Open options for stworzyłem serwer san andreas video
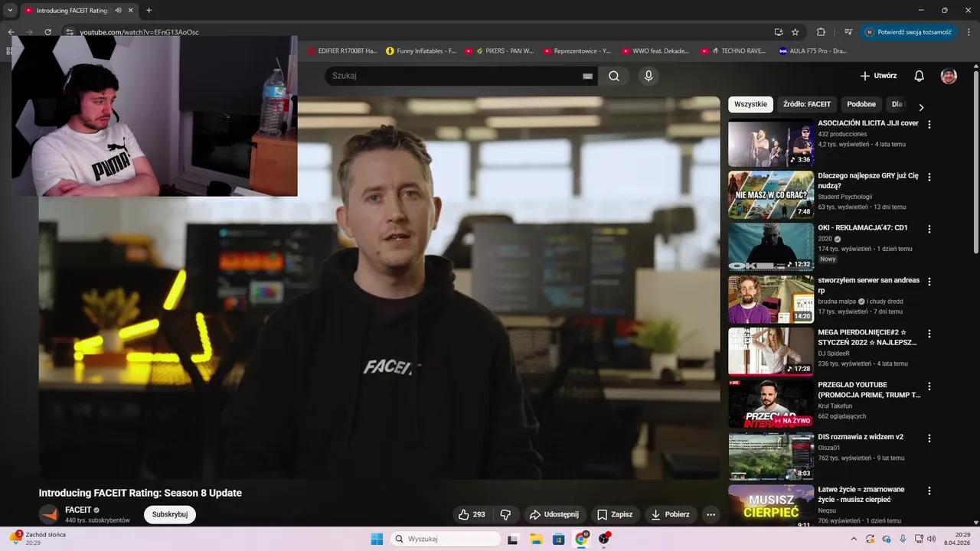This screenshot has width=980, height=551. click(x=929, y=282)
